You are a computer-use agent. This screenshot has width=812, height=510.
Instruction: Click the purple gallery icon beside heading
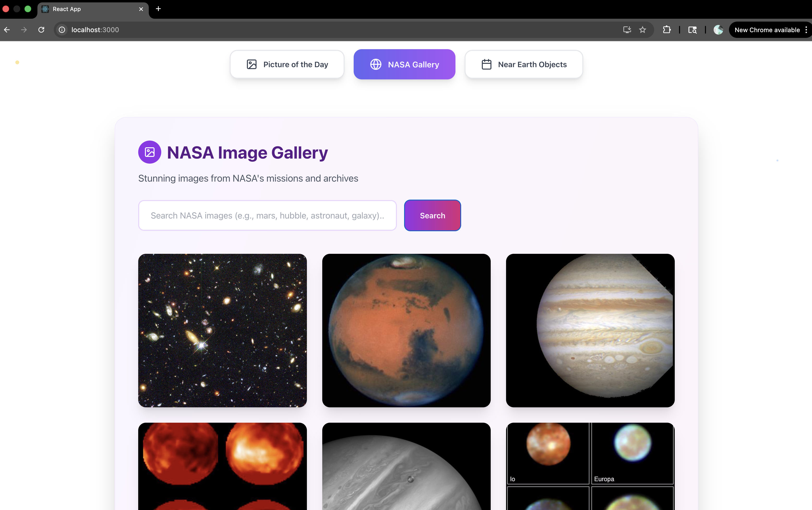click(149, 152)
